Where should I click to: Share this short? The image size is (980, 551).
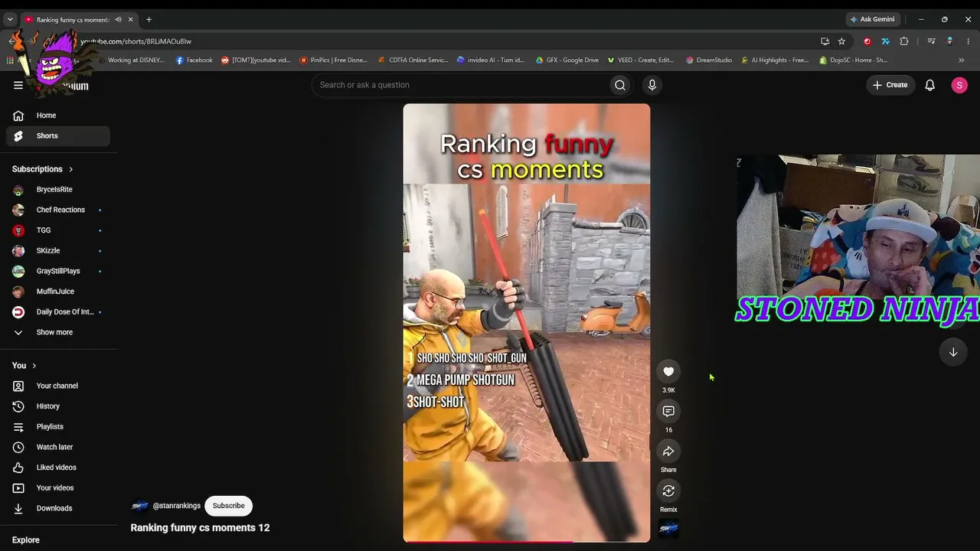[668, 451]
